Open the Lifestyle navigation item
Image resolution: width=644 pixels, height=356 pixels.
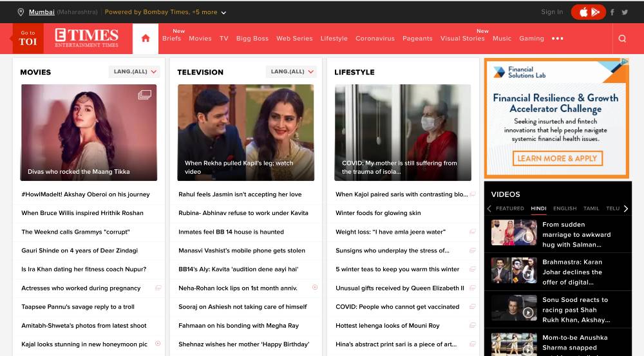point(334,38)
